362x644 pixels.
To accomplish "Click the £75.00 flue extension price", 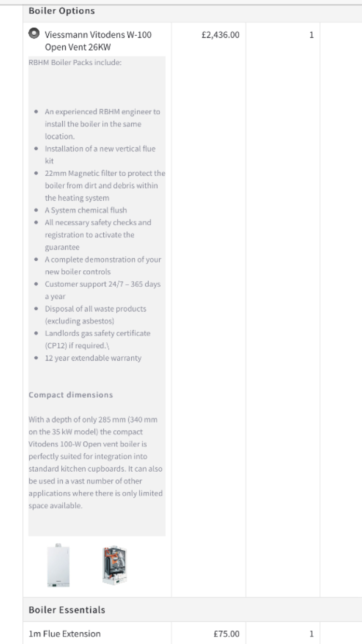I will pos(226,633).
